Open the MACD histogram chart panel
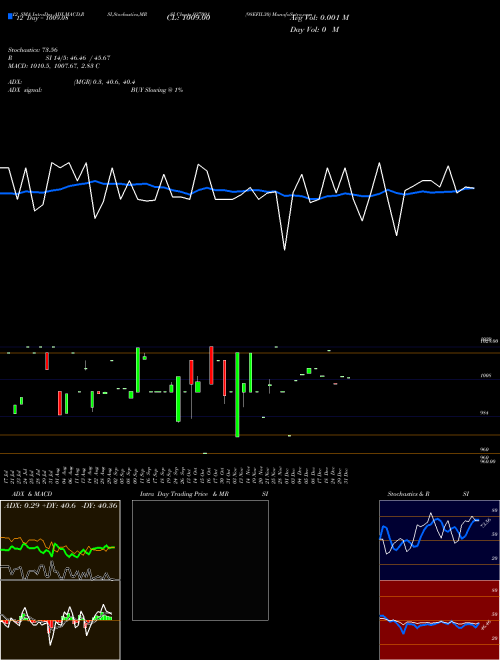 (60, 620)
